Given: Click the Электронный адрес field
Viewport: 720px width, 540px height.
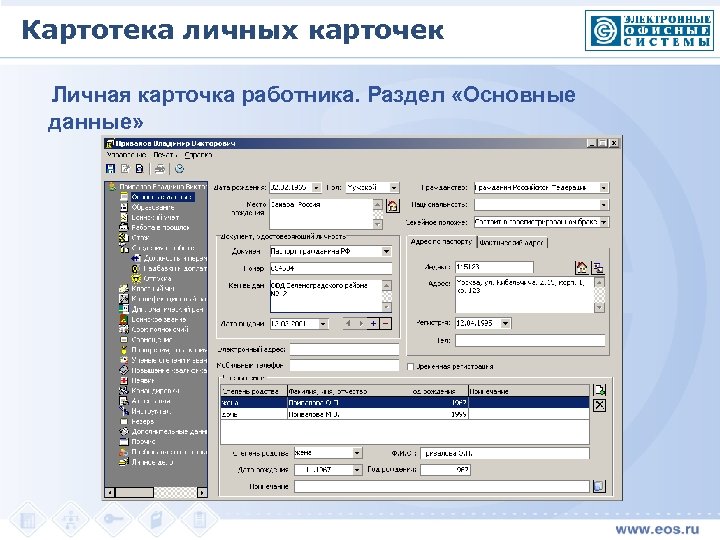Looking at the screenshot, I should tap(344, 349).
